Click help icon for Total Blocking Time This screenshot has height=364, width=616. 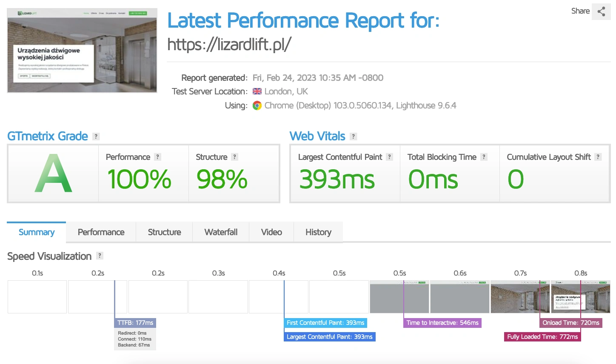click(484, 157)
